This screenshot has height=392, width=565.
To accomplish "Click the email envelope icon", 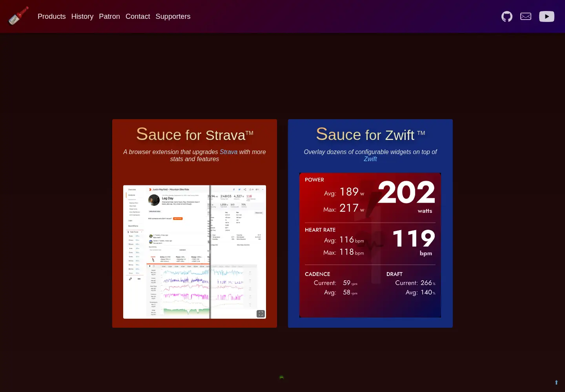I will pos(526,16).
